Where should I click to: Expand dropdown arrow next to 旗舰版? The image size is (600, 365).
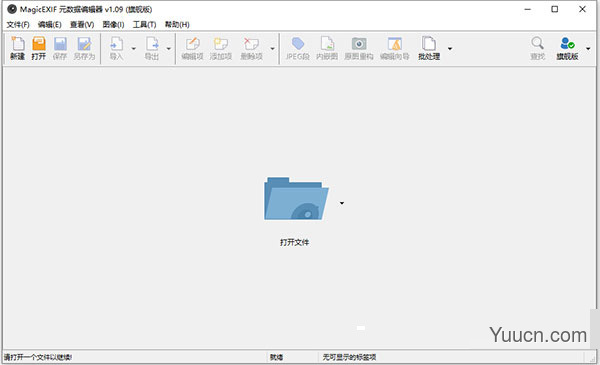588,49
